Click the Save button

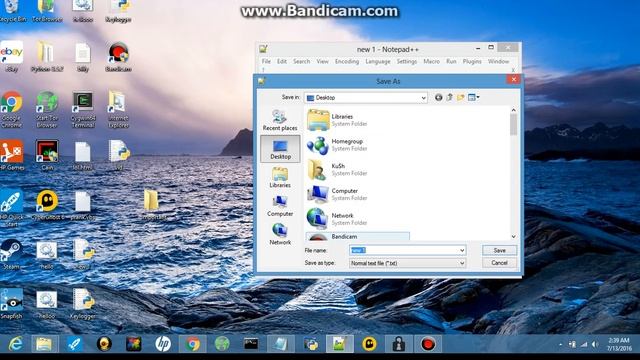coord(499,250)
